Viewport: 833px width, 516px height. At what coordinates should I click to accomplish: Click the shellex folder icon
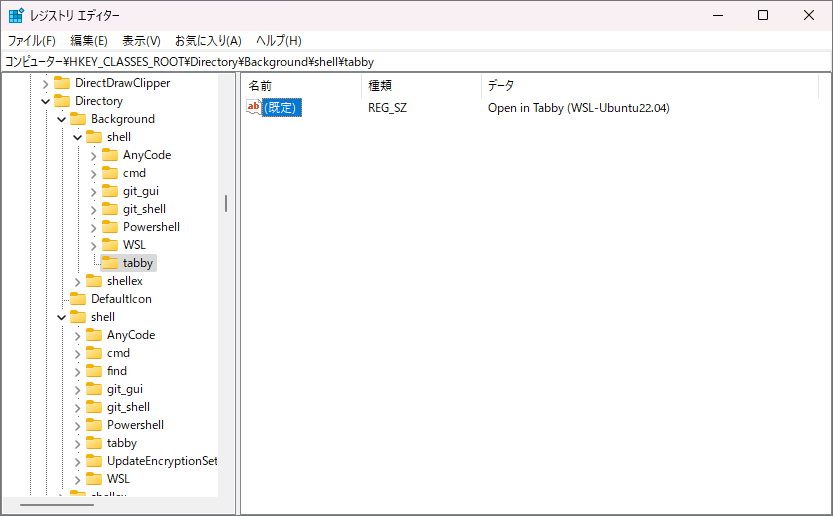point(94,281)
